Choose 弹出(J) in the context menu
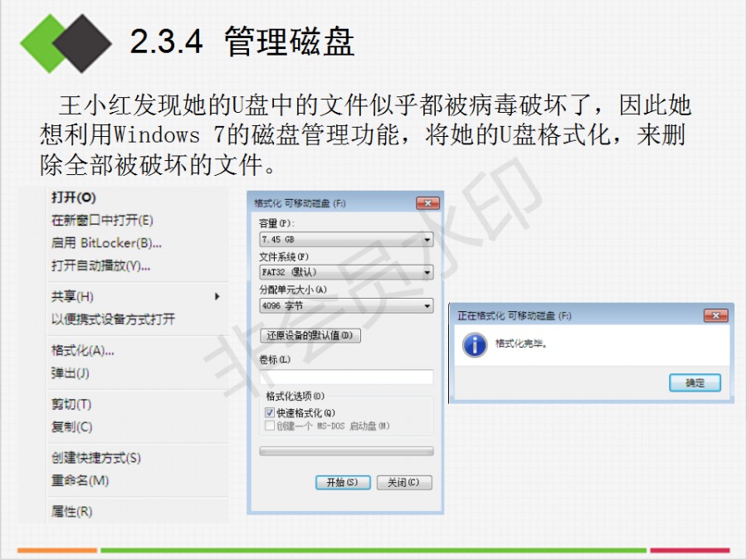 (71, 373)
